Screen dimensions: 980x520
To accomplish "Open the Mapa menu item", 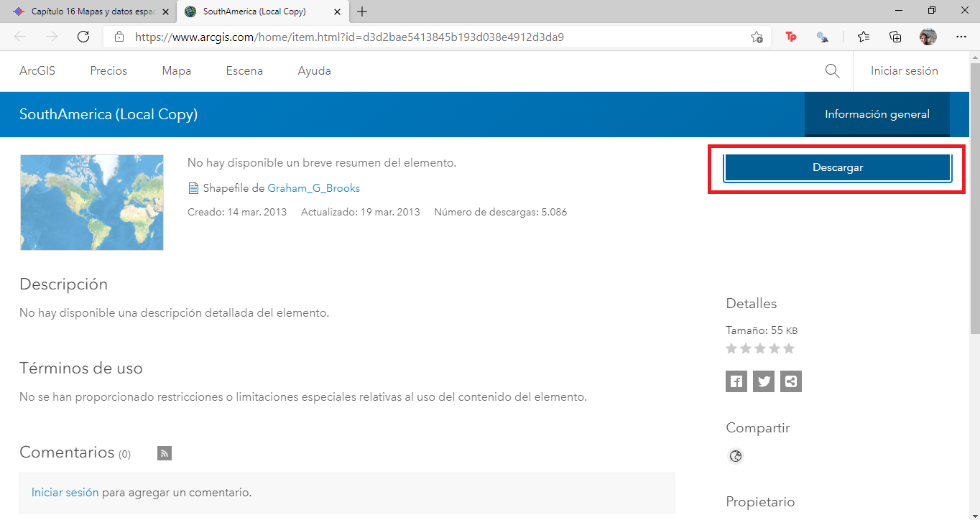I will click(176, 70).
